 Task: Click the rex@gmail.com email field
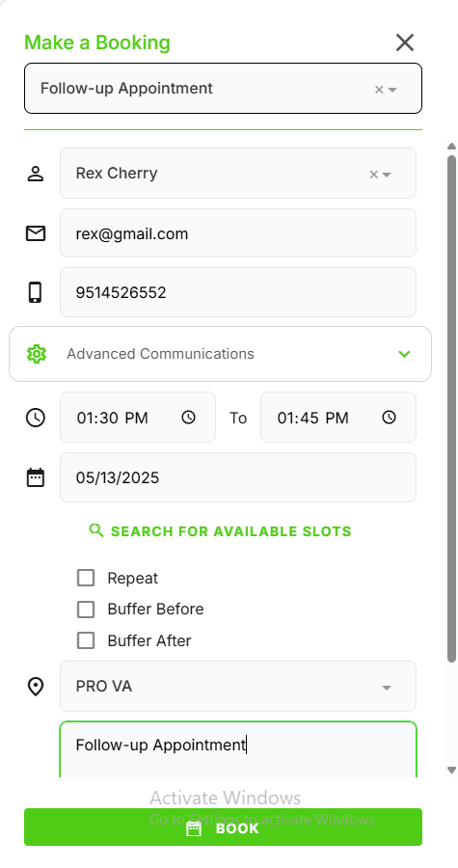238,233
